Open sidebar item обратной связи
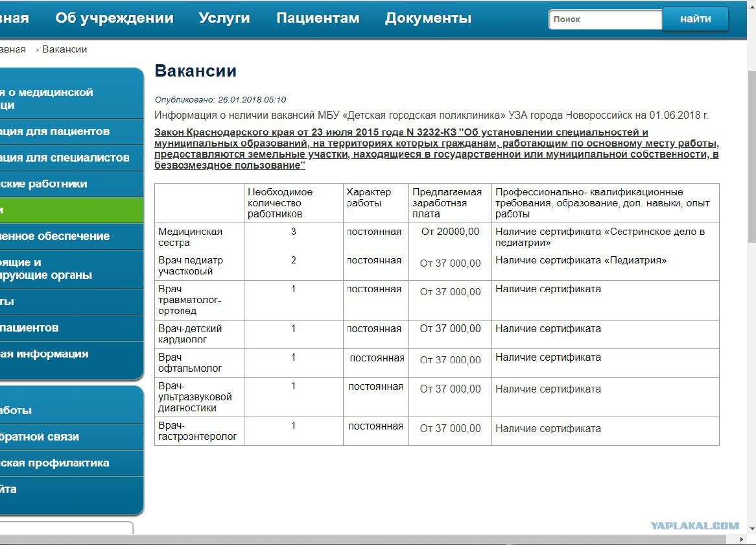Image resolution: width=756 pixels, height=545 pixels. point(71,437)
